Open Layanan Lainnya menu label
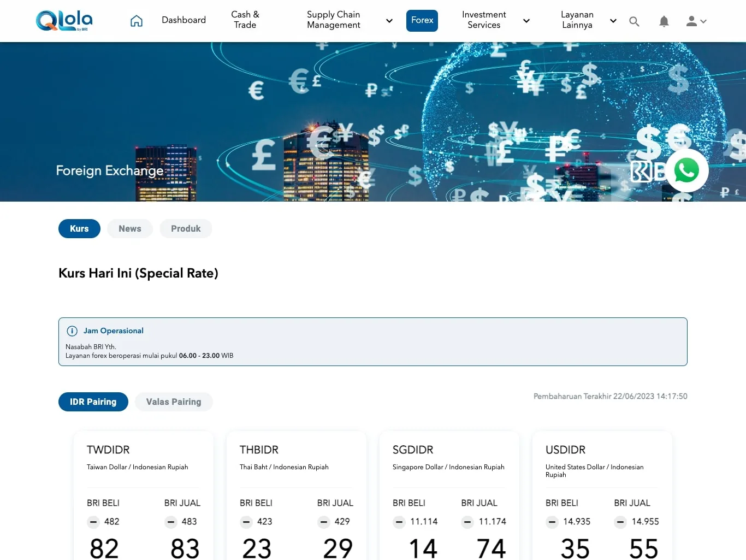Viewport: 746px width, 560px height. point(577,20)
